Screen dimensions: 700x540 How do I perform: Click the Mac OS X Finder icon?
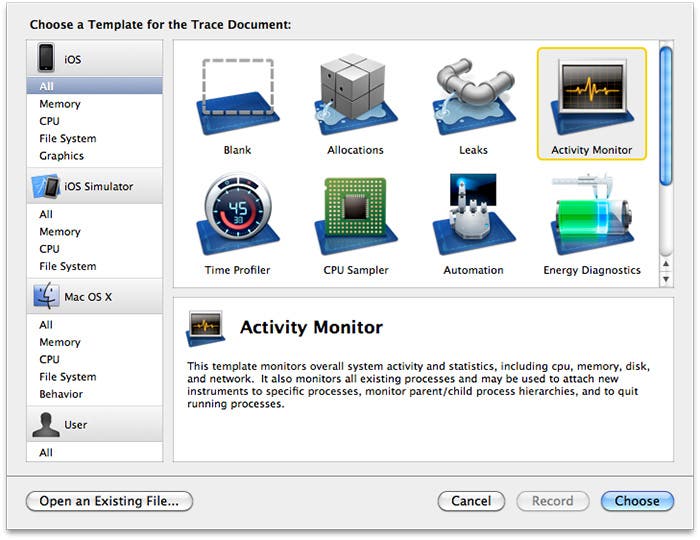(x=46, y=296)
